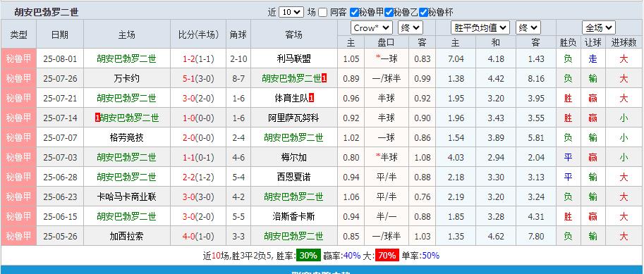The width and height of the screenshot is (644, 274).
Task: Click the green 30% win rate badge
Action: point(308,256)
